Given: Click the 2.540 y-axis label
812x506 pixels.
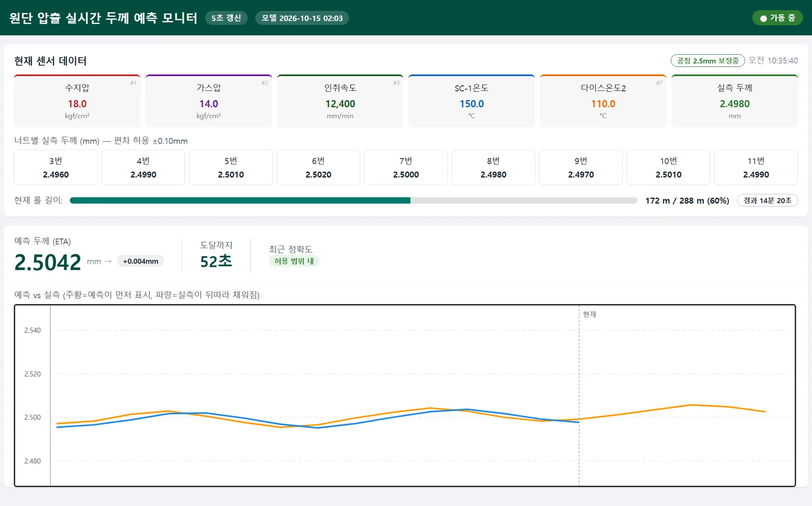Looking at the screenshot, I should click(x=32, y=330).
